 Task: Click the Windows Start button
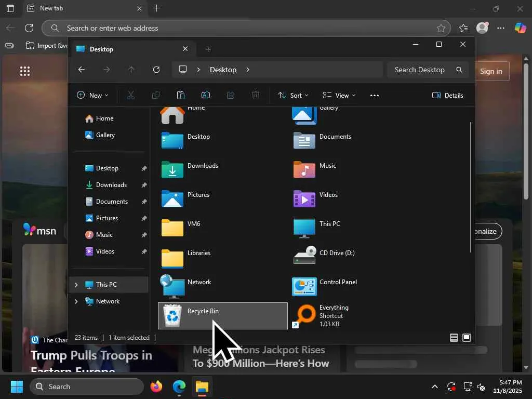tap(17, 387)
